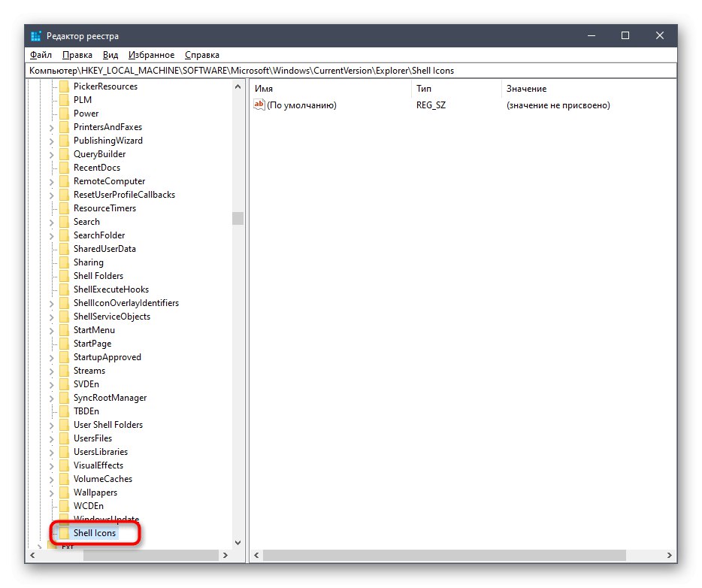
Task: Open the Вид menu
Action: 110,55
